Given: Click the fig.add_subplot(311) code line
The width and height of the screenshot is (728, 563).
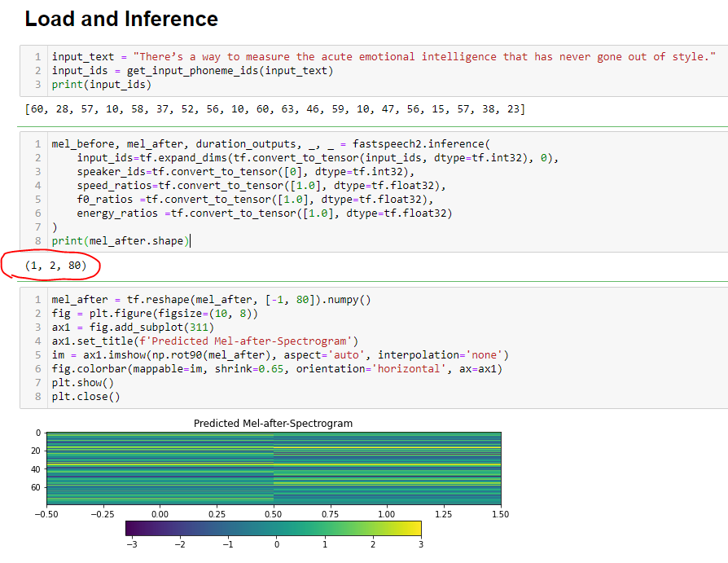Looking at the screenshot, I should (x=133, y=328).
